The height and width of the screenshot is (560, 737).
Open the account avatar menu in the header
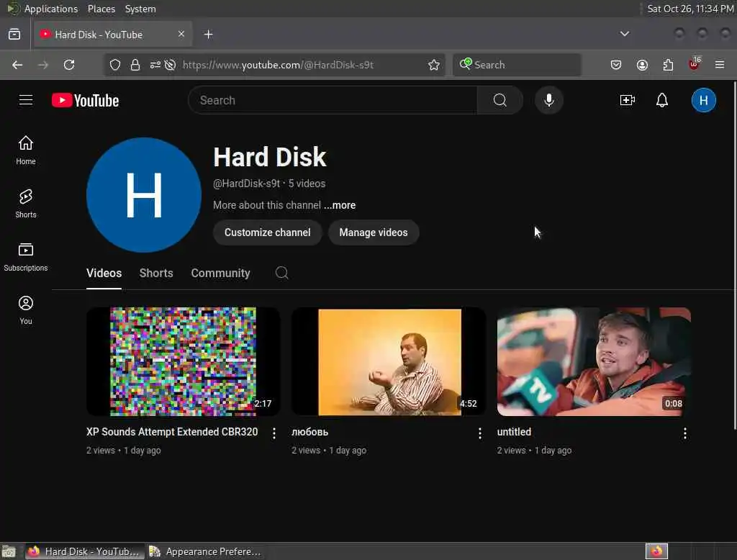pos(704,100)
